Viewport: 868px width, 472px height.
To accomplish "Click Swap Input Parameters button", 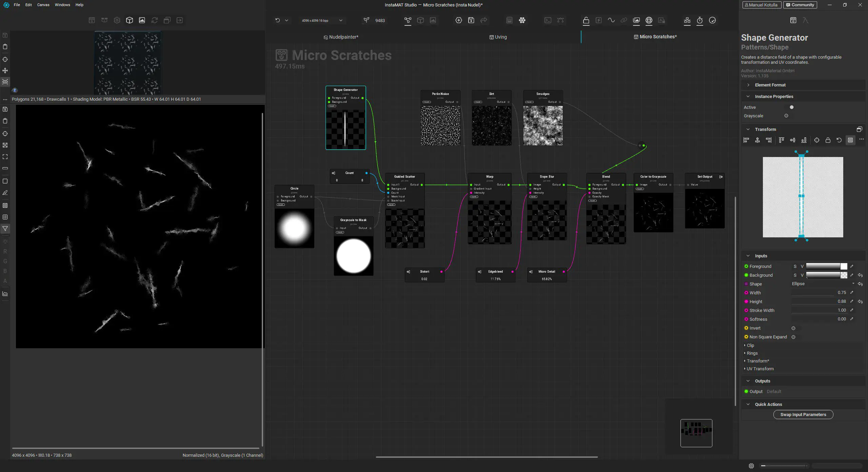I will point(803,414).
